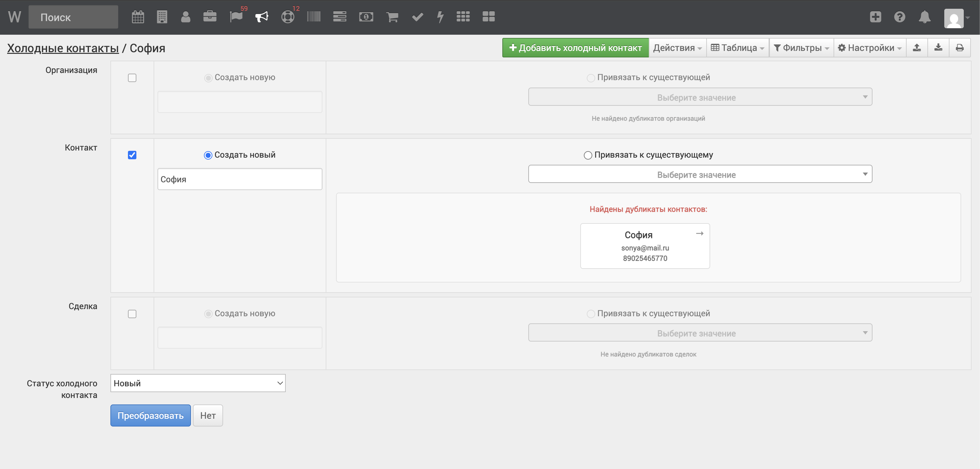Viewport: 980px width, 469px height.
Task: Uncheck the Контакт checkbox
Action: coord(132,155)
